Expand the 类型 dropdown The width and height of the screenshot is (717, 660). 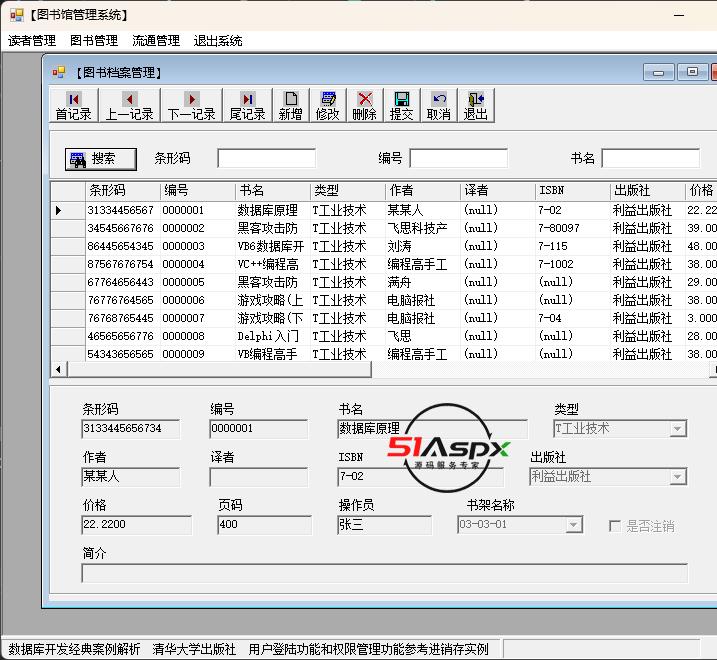677,429
